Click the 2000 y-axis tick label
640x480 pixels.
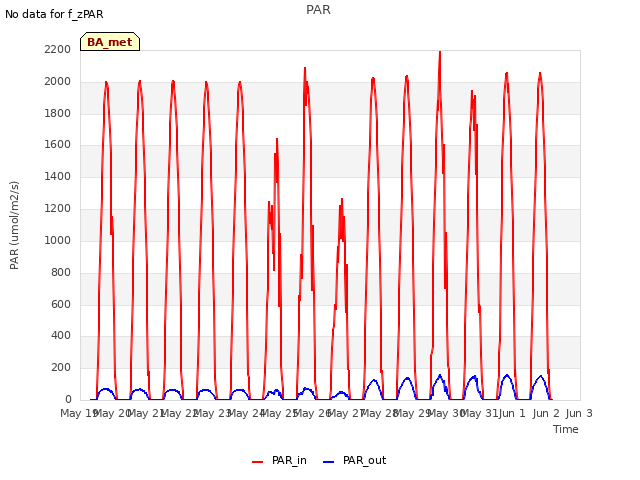58,81
